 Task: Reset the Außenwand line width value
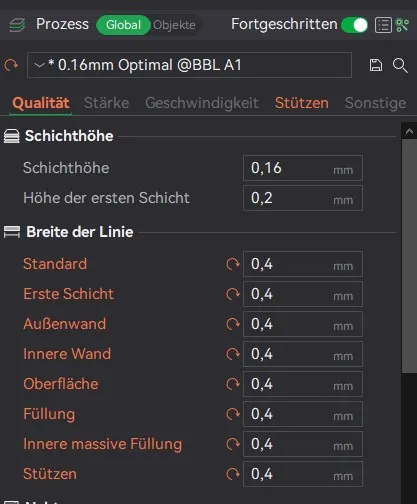point(233,324)
